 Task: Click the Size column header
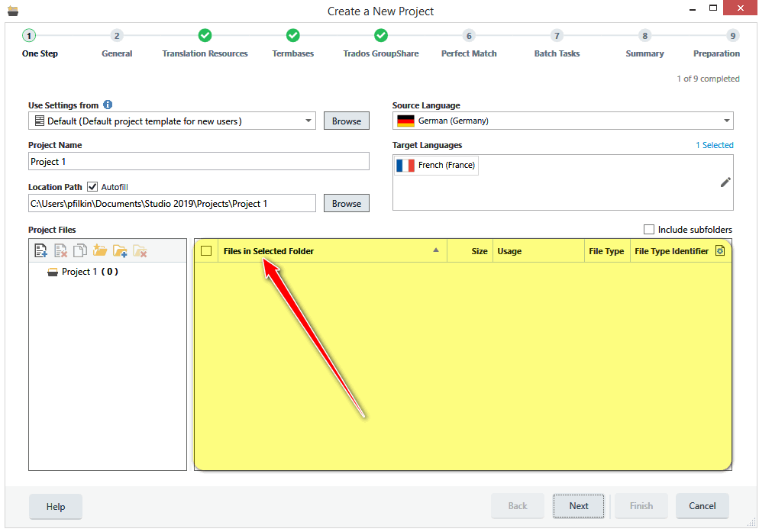(x=470, y=251)
